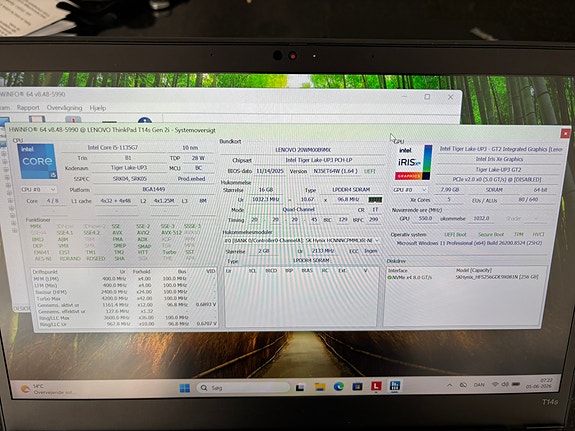Expand the memory module selection dropdown
Viewport: 575px width, 431px height.
click(301, 240)
